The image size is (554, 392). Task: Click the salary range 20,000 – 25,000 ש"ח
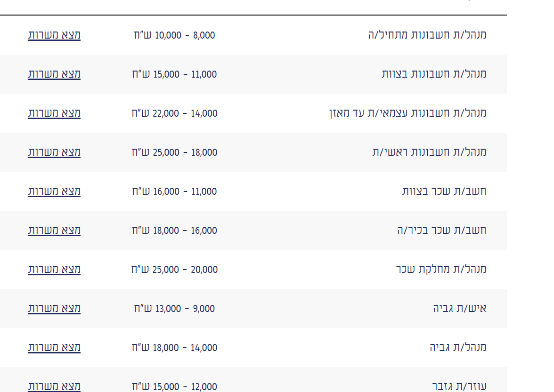174,269
